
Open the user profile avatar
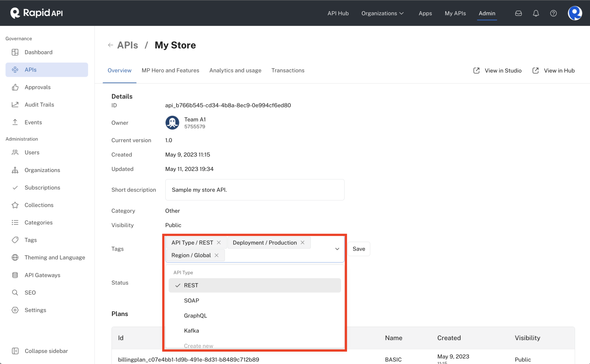(x=575, y=13)
